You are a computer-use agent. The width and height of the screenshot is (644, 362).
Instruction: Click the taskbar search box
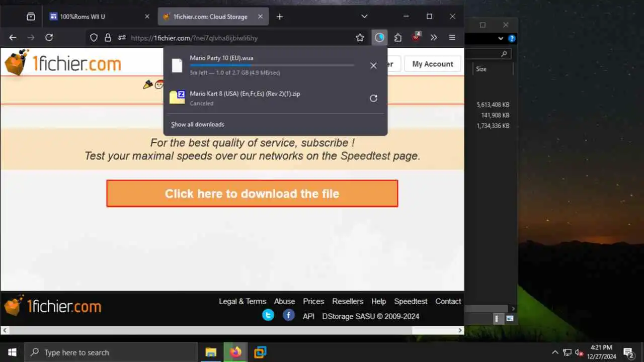pyautogui.click(x=111, y=352)
